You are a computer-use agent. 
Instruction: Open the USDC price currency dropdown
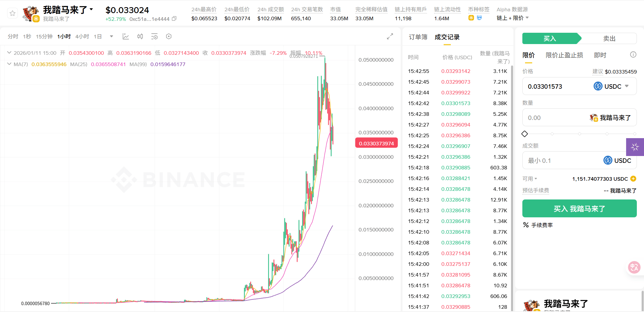(x=627, y=86)
